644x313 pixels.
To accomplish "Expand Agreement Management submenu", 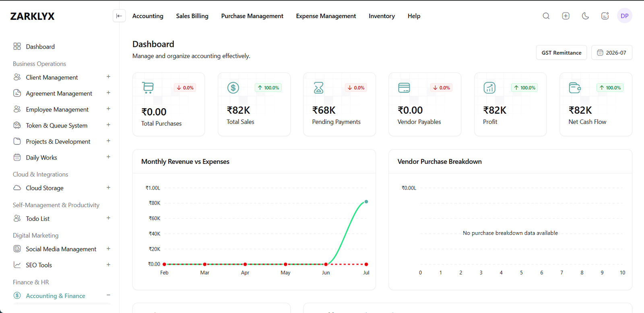I will click(x=108, y=93).
